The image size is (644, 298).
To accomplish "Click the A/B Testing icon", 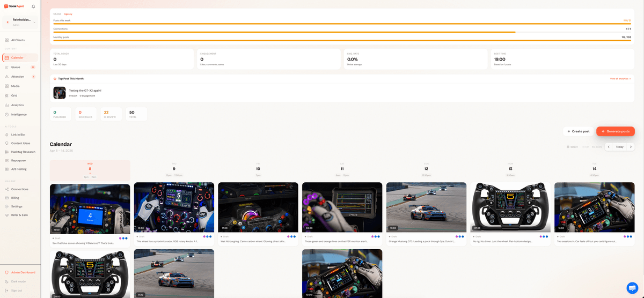I will pos(6,169).
